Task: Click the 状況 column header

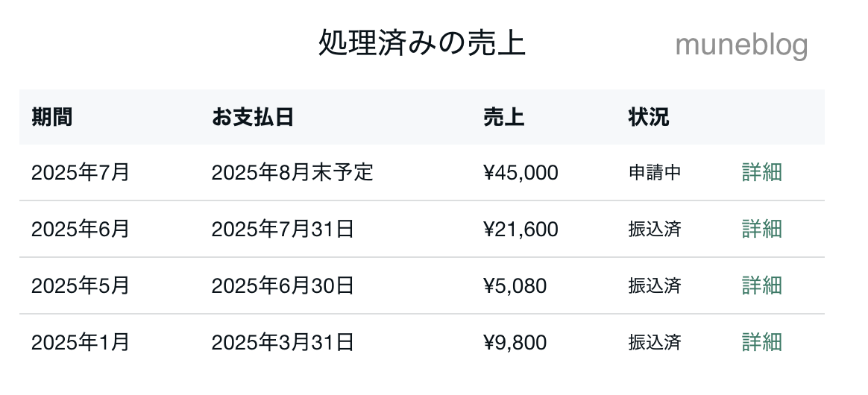Action: [649, 117]
